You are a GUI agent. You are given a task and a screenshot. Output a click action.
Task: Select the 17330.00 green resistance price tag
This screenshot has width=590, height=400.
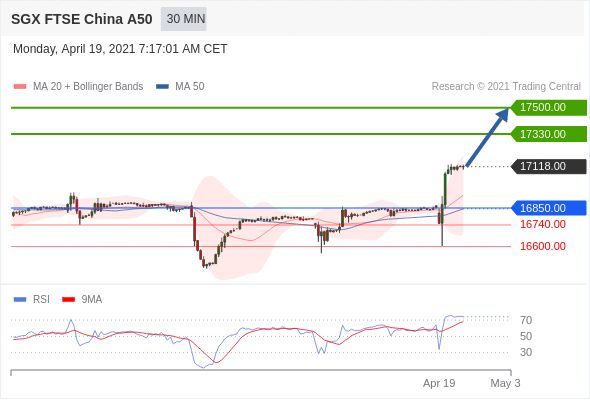click(x=549, y=134)
